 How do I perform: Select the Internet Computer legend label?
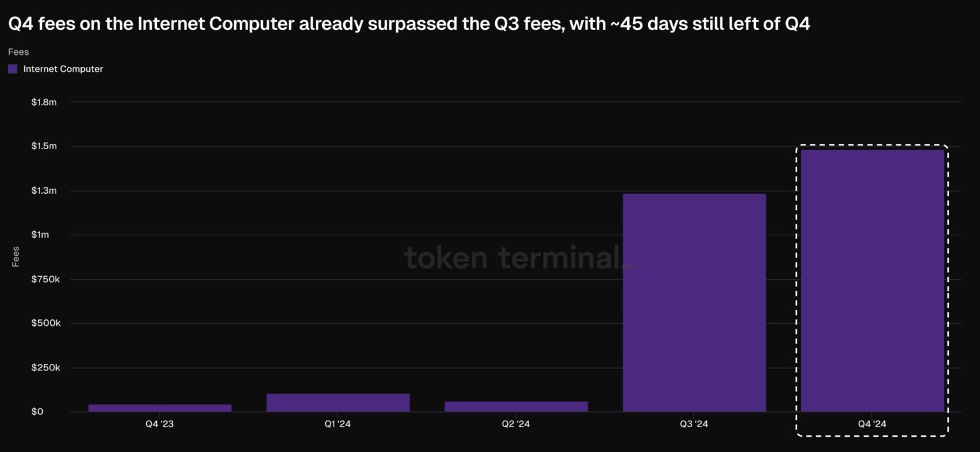click(x=63, y=69)
